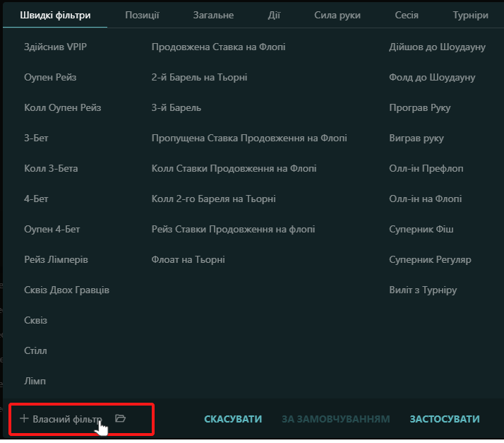This screenshot has height=443, width=504.
Task: Choose Колл 2-го Бареля на Тьорні
Action: [x=213, y=199]
